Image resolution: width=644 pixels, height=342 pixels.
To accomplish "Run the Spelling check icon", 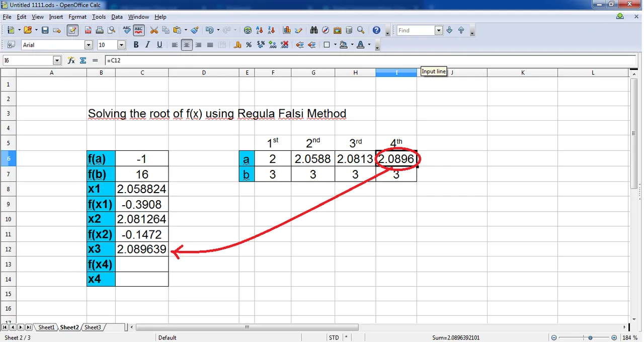I will click(x=127, y=30).
